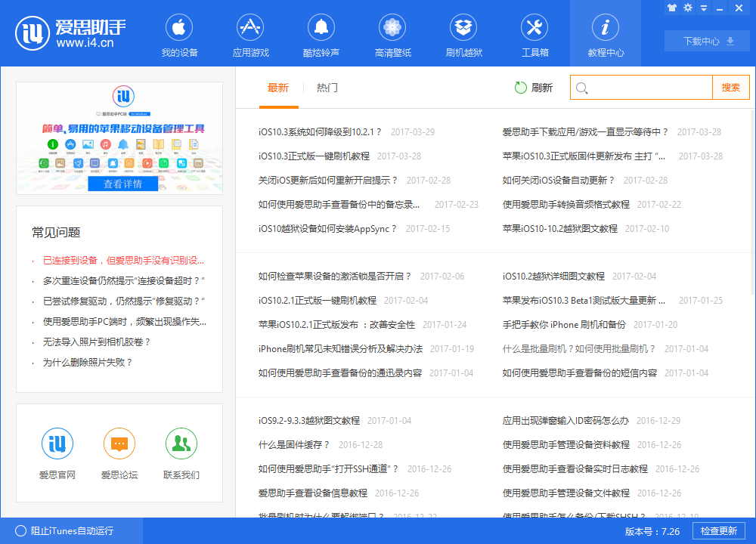Open article 如何使用爱思助手查看备份的短信内容
Viewport: 756px width, 544px height.
tap(580, 372)
